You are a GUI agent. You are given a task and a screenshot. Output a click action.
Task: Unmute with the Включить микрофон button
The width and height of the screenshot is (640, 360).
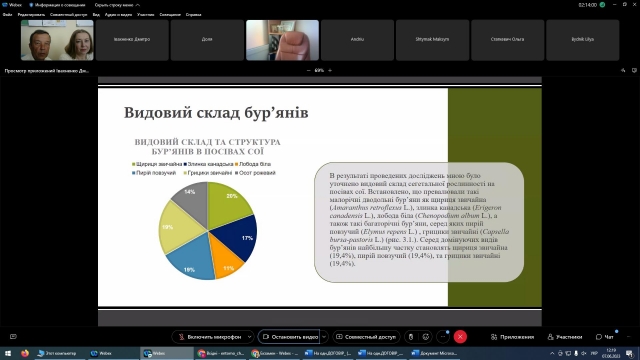point(210,337)
